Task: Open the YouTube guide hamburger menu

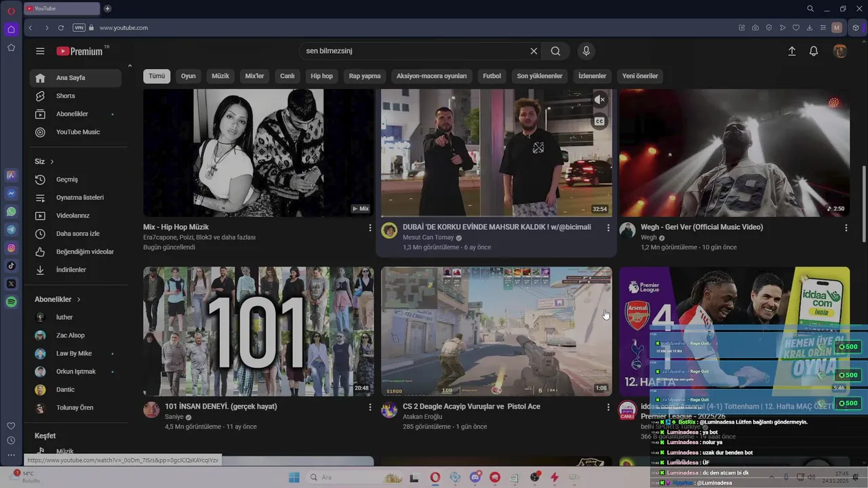Action: click(40, 51)
